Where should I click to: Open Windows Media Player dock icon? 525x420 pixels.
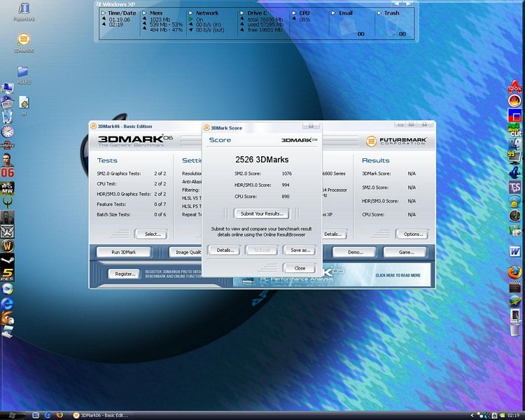click(x=8, y=288)
